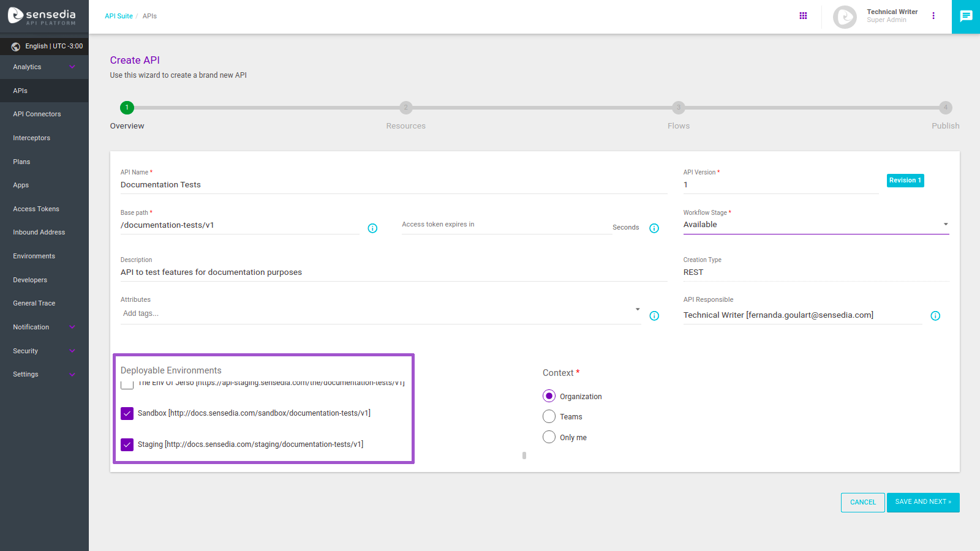Click the Sensedia API Platform logo
This screenshot has width=980, height=551.
coord(43,17)
